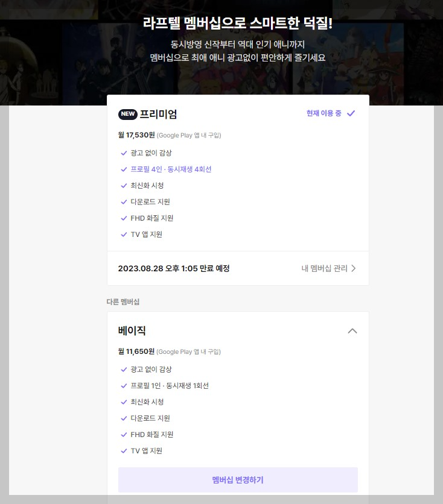
Task: Click 최신화 시청 in the 베이직 card
Action: [x=147, y=402]
